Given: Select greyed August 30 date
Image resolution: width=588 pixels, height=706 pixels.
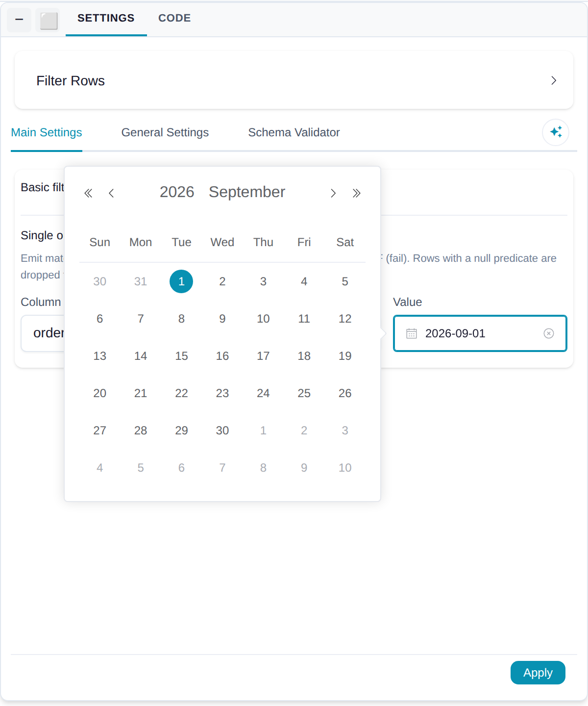Looking at the screenshot, I should [x=100, y=281].
